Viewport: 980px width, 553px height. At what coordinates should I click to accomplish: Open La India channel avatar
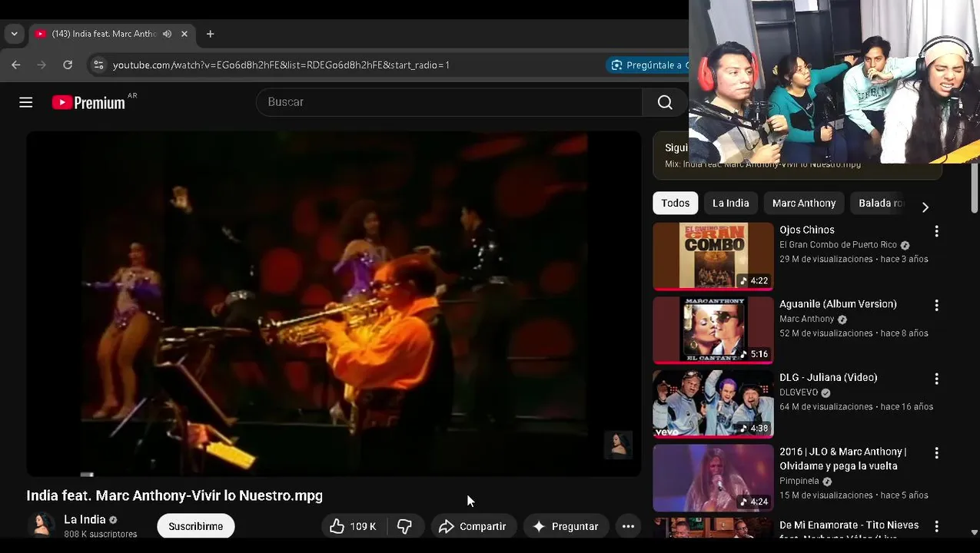tap(42, 526)
